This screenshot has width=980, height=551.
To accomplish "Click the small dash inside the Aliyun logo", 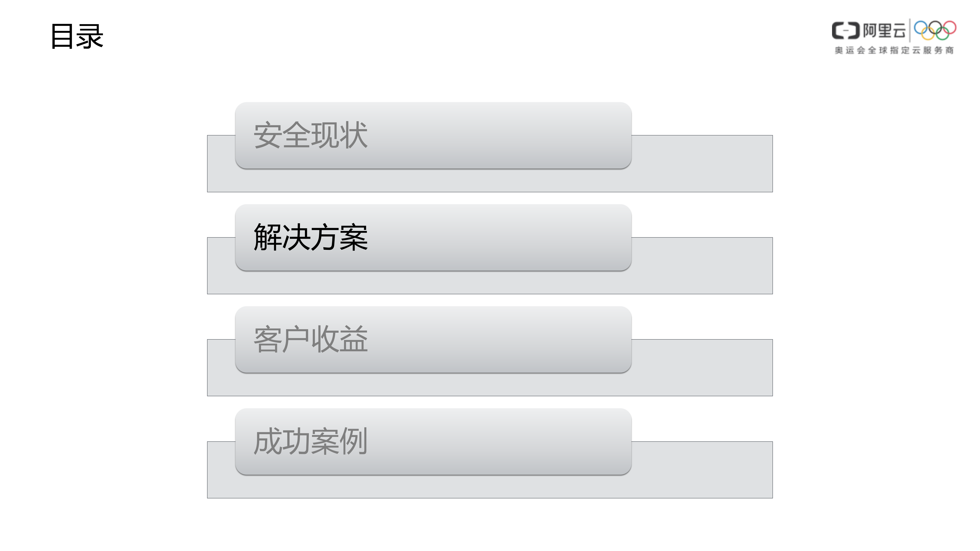I will (x=846, y=31).
